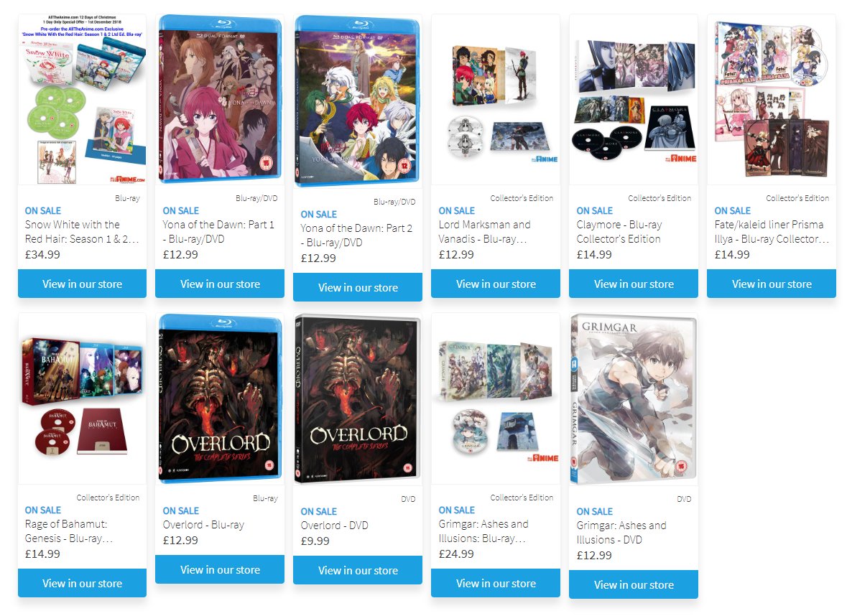Viewport: 847px width, 616px height.
Task: Select the Rage of Bahamut Genesis box set image
Action: tap(82, 398)
